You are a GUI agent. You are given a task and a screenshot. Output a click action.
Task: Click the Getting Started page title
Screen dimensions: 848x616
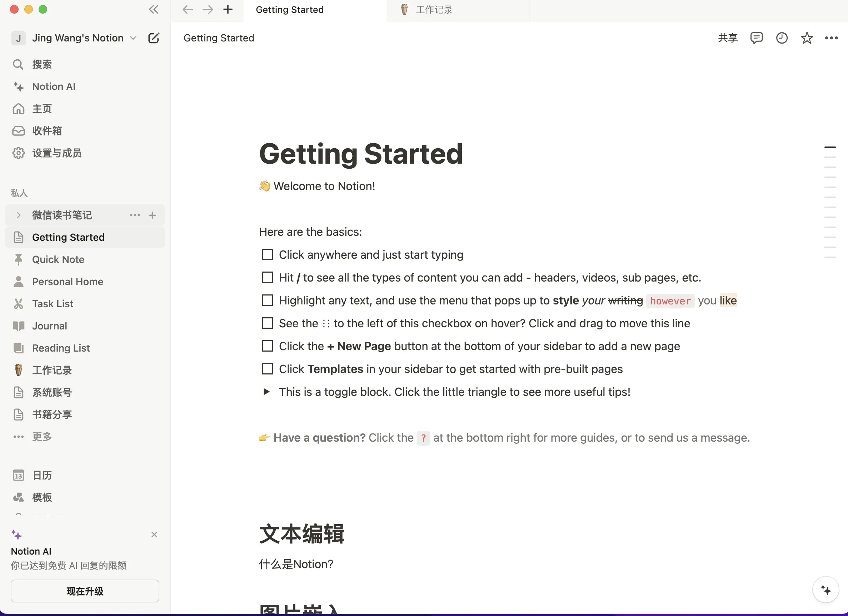coord(361,154)
